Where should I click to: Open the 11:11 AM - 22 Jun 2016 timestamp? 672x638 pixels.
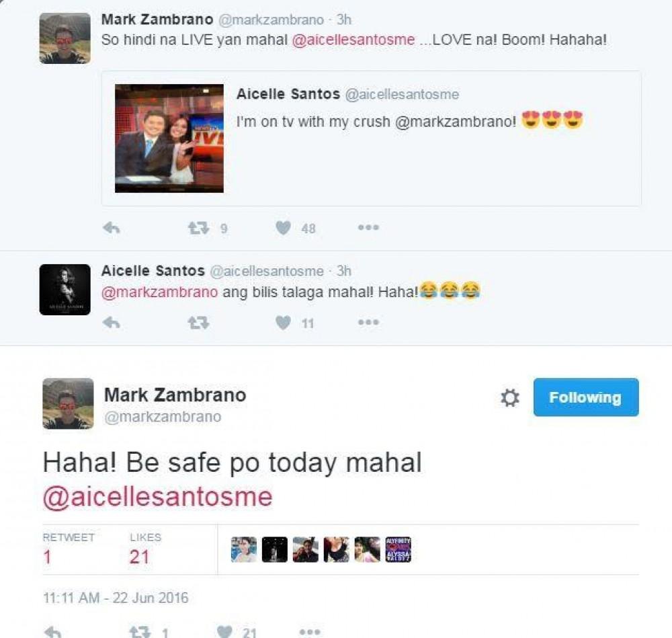click(x=116, y=598)
